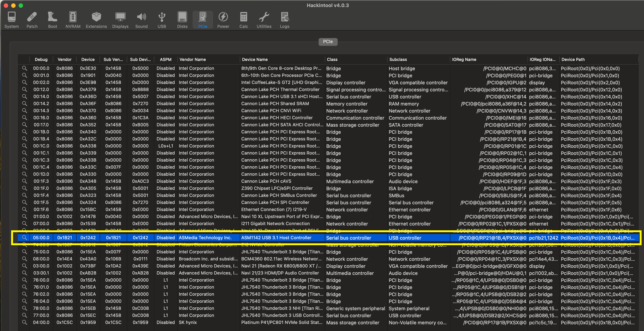The image size is (644, 331).
Task: Sort by the ASPM column header
Action: (165, 59)
